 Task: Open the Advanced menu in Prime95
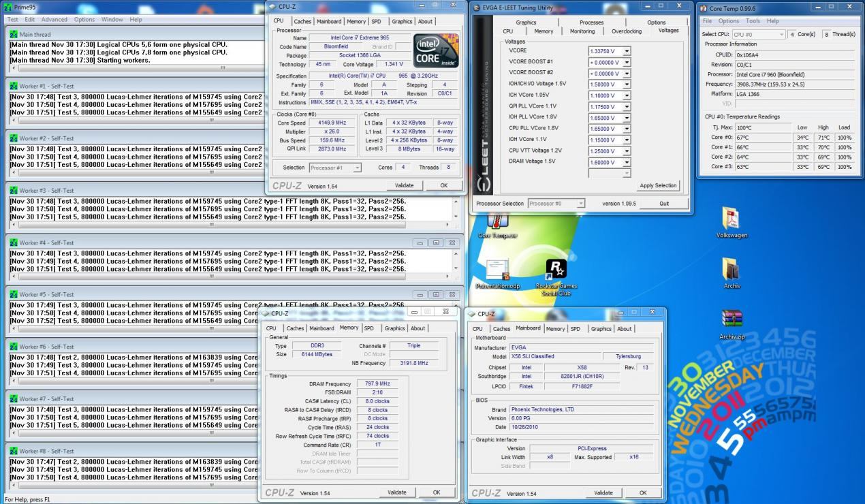(54, 19)
